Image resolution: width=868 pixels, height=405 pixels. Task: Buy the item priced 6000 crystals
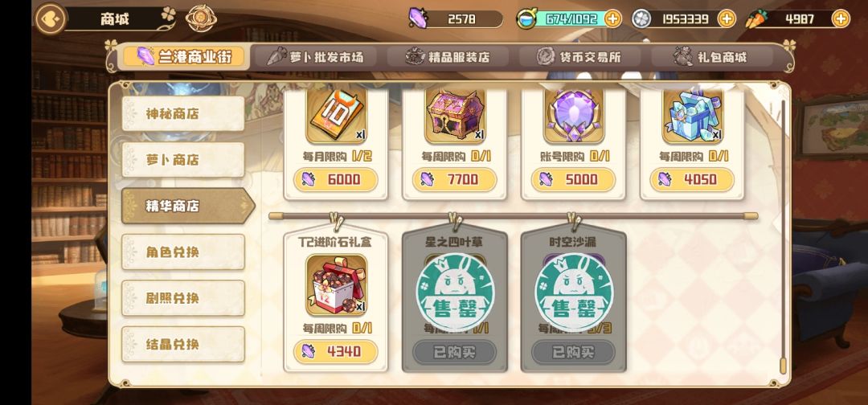(335, 179)
